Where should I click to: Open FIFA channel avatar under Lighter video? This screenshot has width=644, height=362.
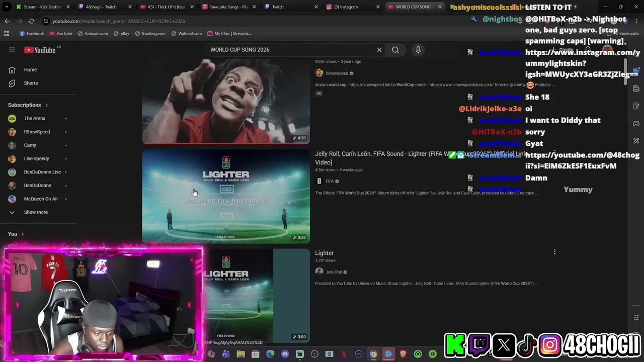point(319,181)
